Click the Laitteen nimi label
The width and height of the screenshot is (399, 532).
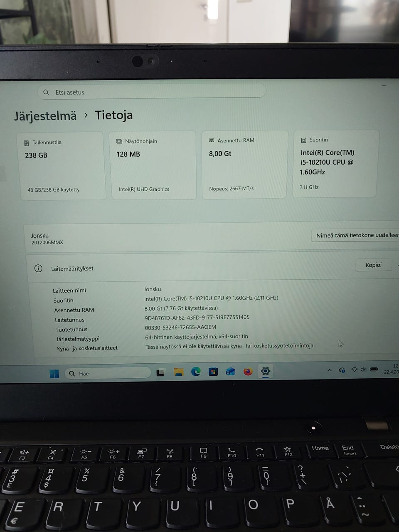click(69, 291)
